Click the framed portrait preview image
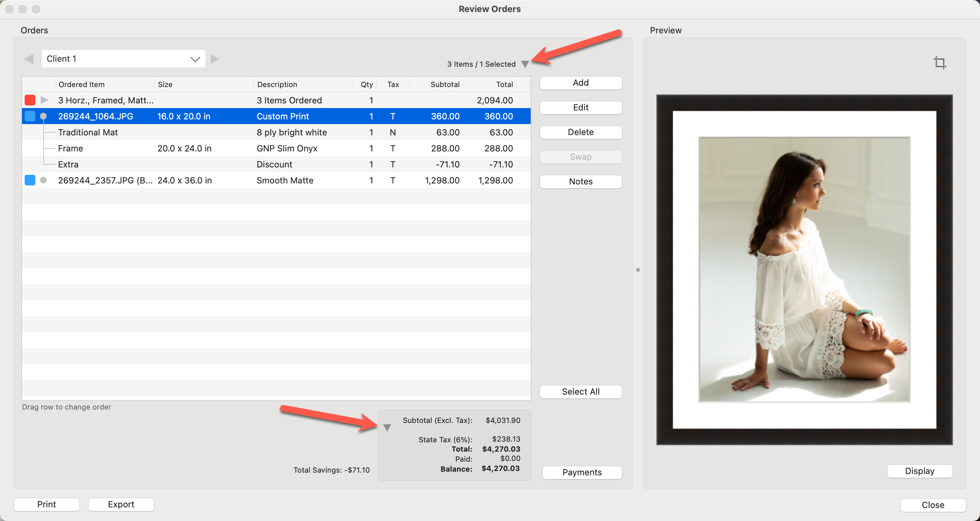The image size is (980, 521). [804, 270]
